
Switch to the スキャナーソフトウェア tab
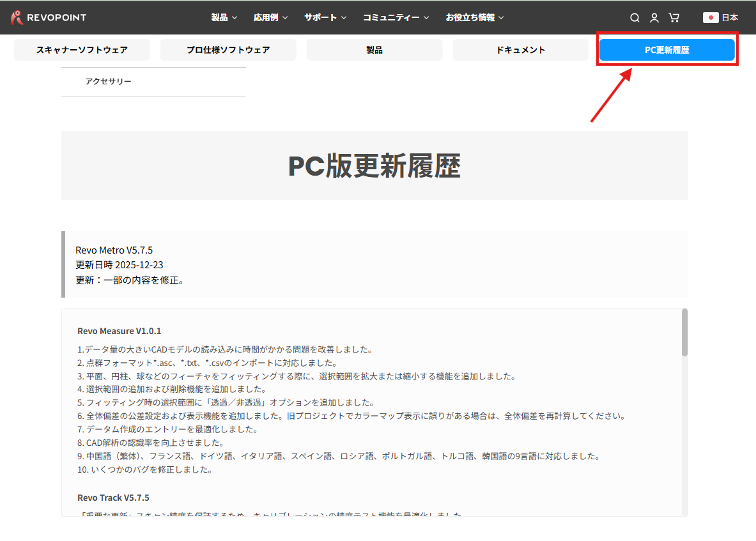point(82,49)
